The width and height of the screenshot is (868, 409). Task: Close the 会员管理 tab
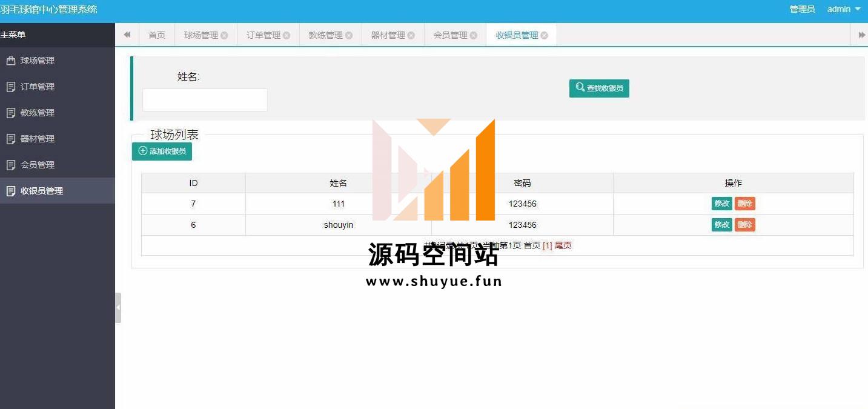[x=474, y=36]
